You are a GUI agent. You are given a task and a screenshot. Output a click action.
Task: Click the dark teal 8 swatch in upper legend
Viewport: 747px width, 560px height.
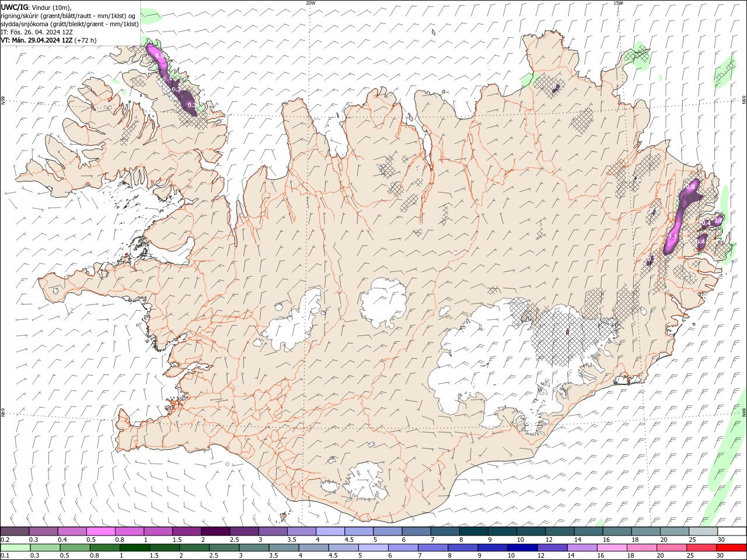(x=473, y=531)
